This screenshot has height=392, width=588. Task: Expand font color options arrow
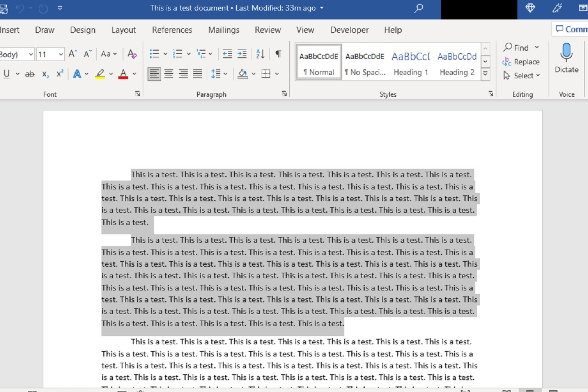pyautogui.click(x=134, y=74)
